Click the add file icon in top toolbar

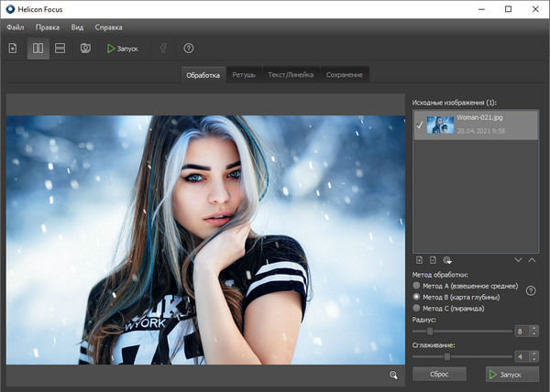pyautogui.click(x=13, y=48)
